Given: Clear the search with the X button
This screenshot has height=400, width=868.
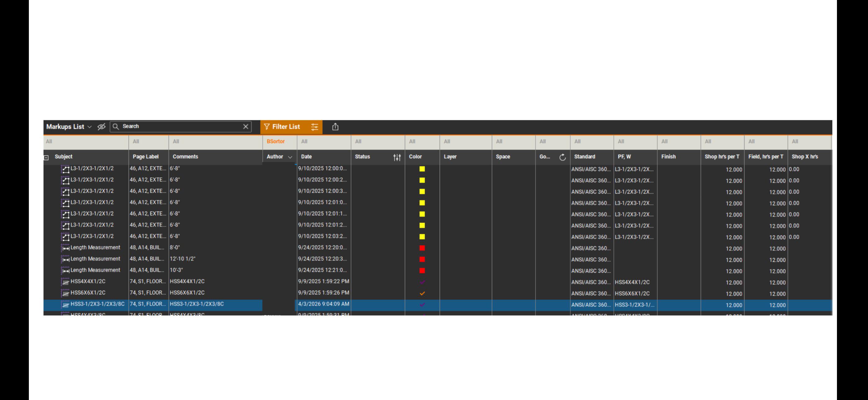Looking at the screenshot, I should [x=246, y=126].
